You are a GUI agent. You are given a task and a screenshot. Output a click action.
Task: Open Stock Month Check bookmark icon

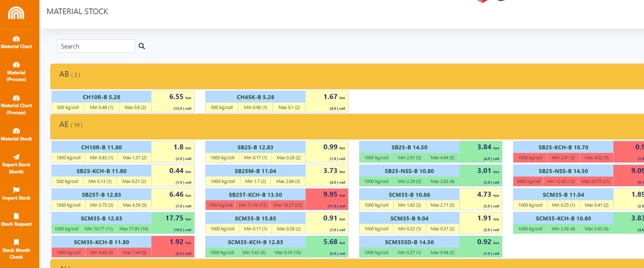16,242
